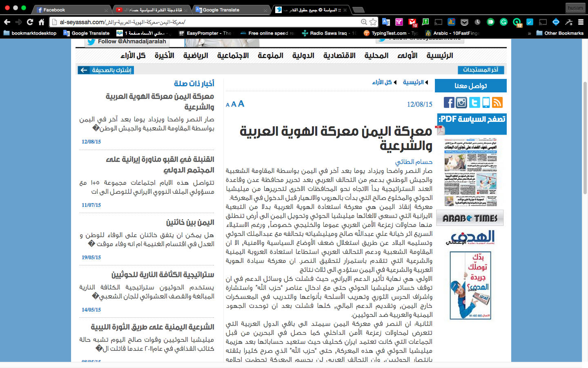Click the husam profile button
588x368 pixels.
575,8
